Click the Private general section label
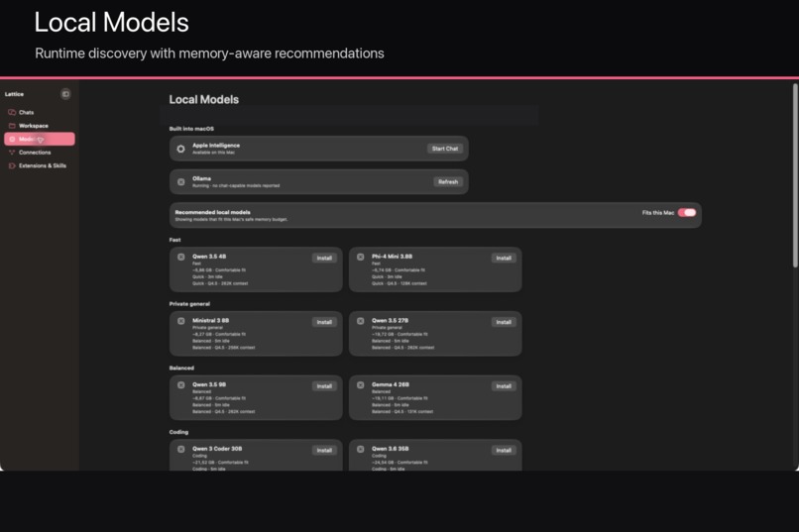The height and width of the screenshot is (532, 799). (189, 304)
